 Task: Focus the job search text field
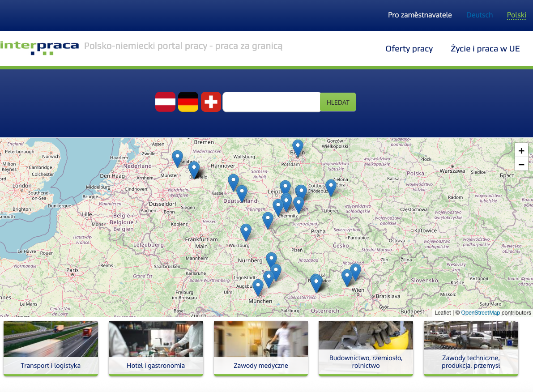pyautogui.click(x=271, y=102)
